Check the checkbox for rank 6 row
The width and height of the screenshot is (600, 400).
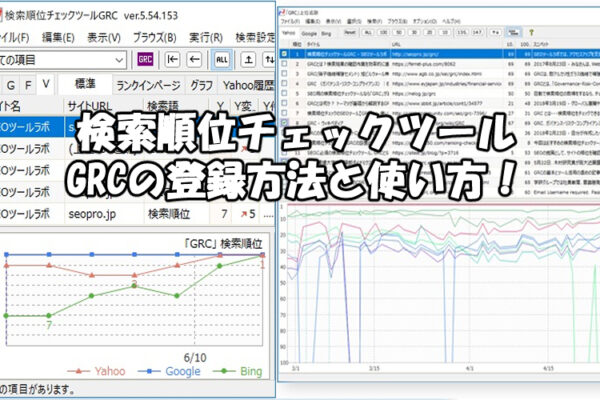(284, 103)
